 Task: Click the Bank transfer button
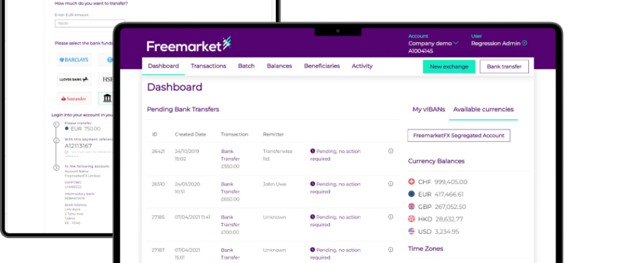(x=504, y=66)
